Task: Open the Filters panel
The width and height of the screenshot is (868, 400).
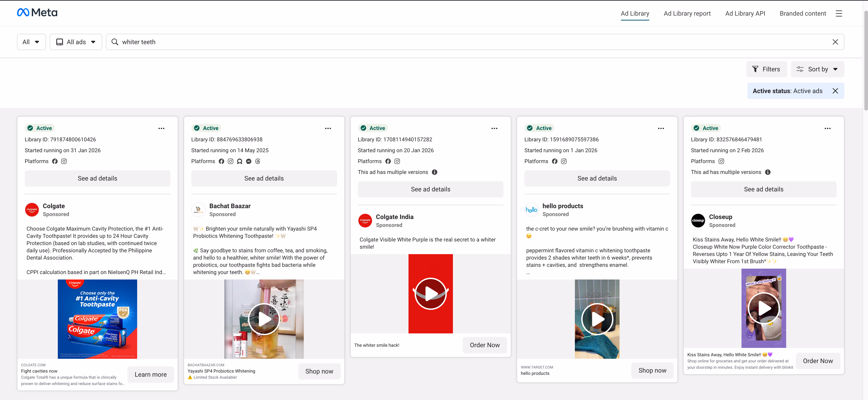Action: click(767, 69)
